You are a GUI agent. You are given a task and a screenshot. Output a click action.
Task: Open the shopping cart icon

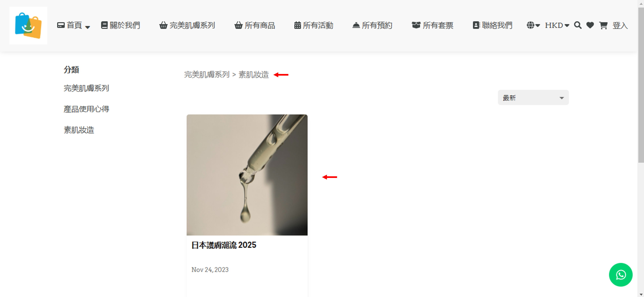pos(603,25)
